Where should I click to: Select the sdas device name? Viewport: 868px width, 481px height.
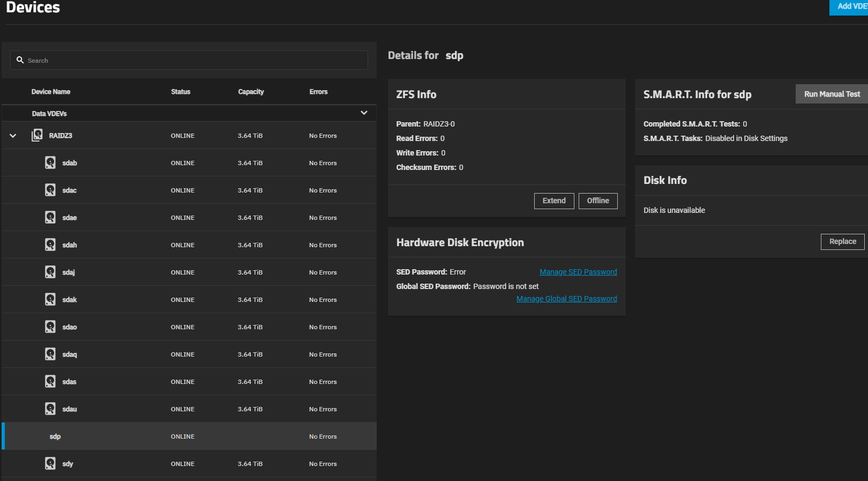69,382
